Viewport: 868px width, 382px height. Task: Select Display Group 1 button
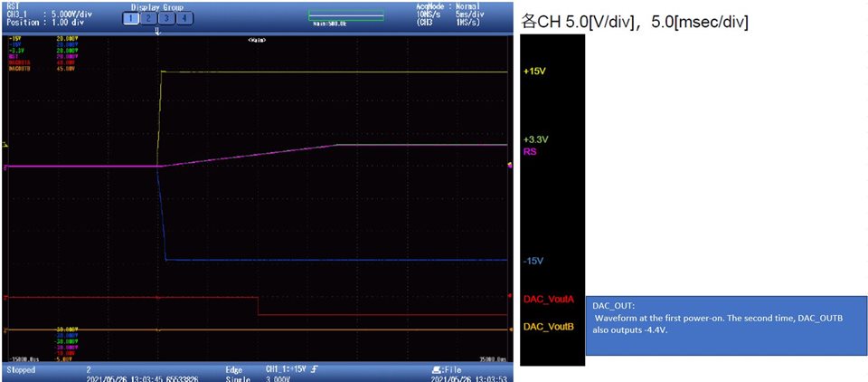point(131,19)
